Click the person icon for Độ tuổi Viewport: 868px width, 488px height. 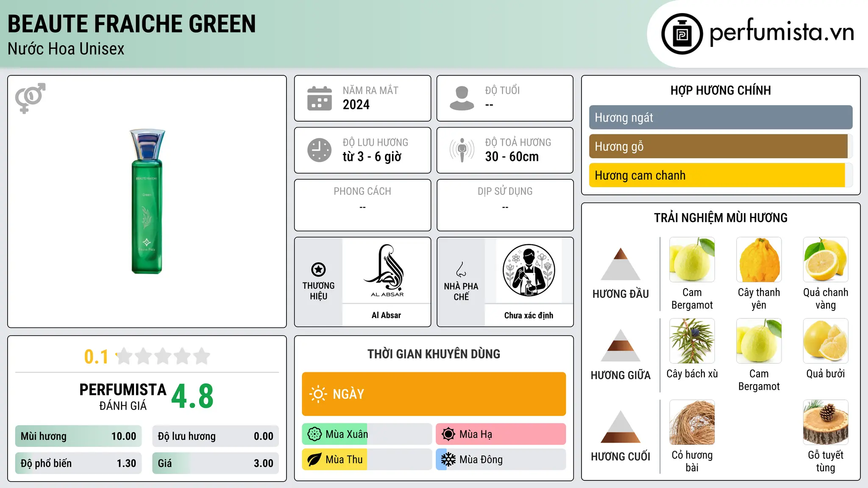pos(462,98)
